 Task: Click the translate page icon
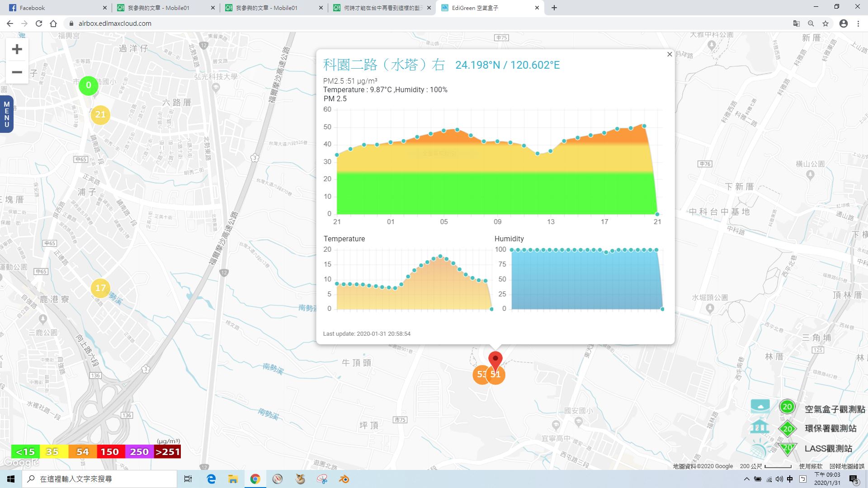pos(797,23)
